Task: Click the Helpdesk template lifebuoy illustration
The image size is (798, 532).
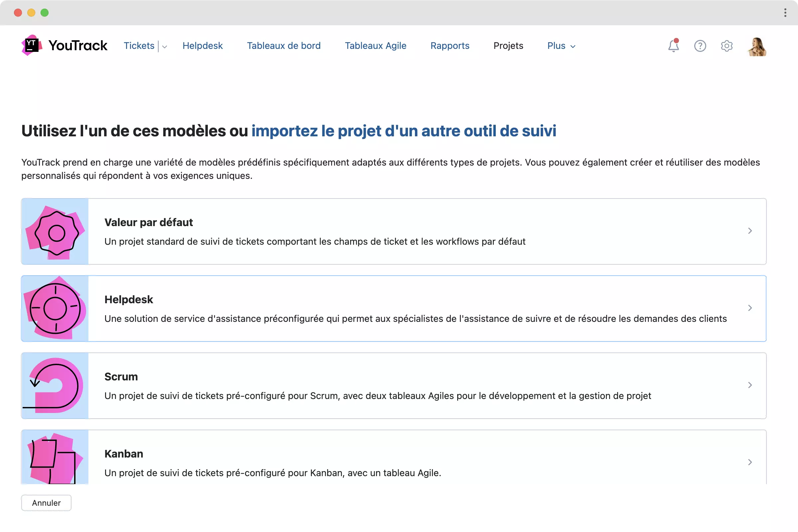Action: pos(55,309)
